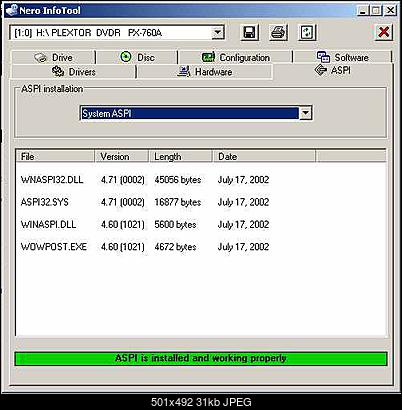Close the Nero InfoTool window
Viewport: 402px width, 410px height.
pos(390,11)
